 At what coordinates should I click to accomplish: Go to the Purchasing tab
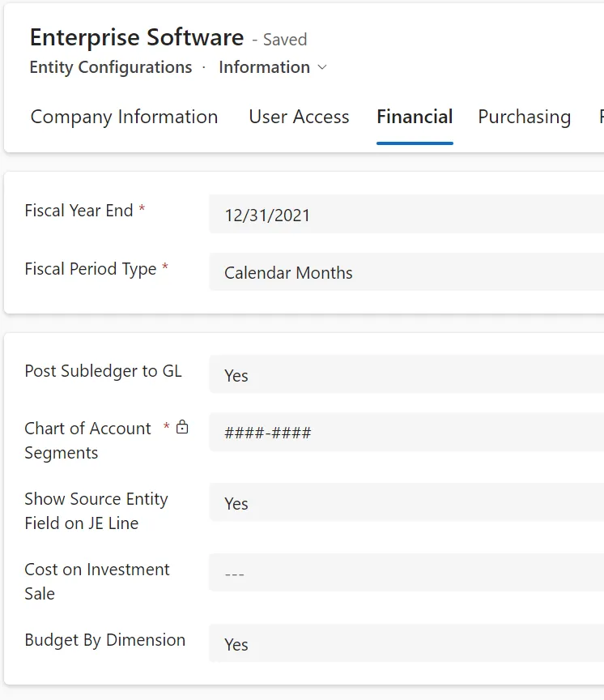pyautogui.click(x=525, y=117)
